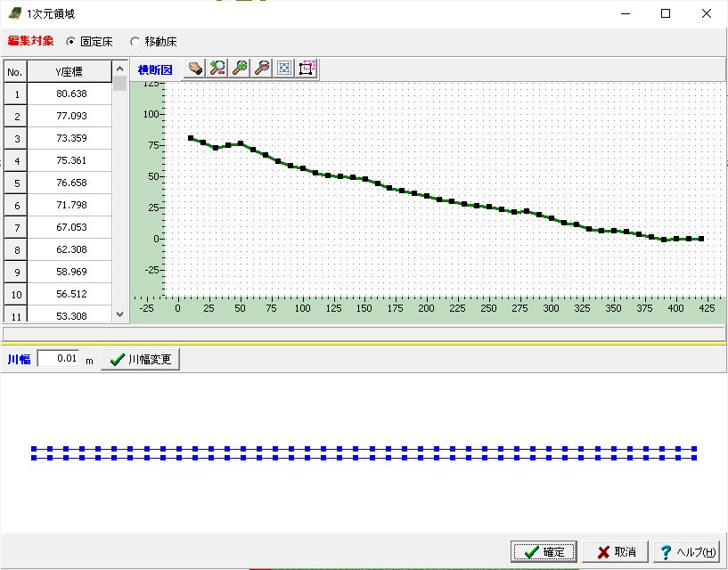This screenshot has height=570, width=728.
Task: Click last profile point at right end
Action: 701,239
